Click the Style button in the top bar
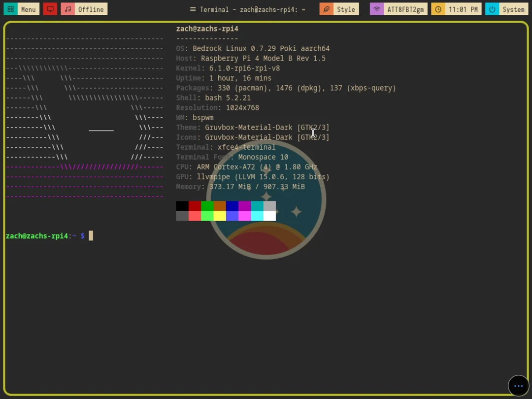532x399 pixels. point(345,9)
